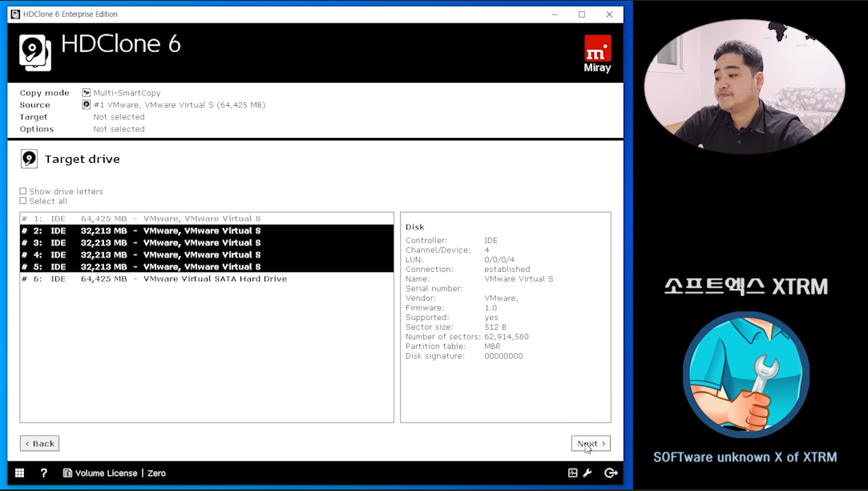
Task: Click the Volume License label
Action: coord(107,473)
